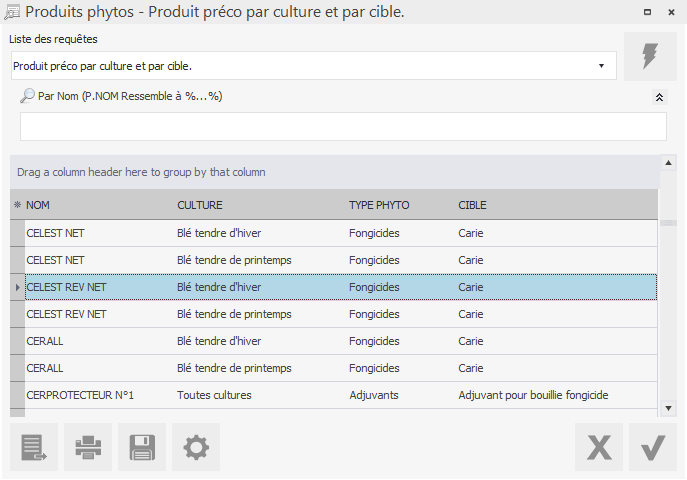Run the query with the lightning bolt button
Screen dimensions: 687x480
click(649, 56)
